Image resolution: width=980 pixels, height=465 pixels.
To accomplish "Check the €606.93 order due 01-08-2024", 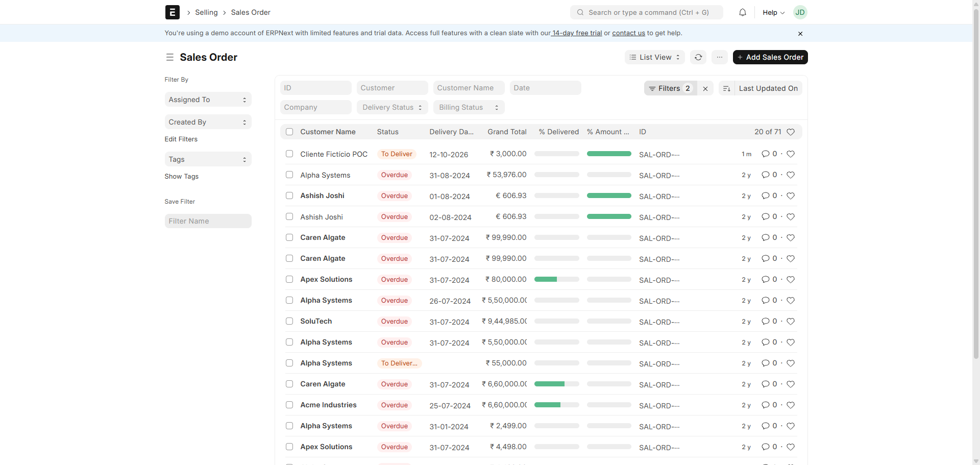I will [x=289, y=195].
